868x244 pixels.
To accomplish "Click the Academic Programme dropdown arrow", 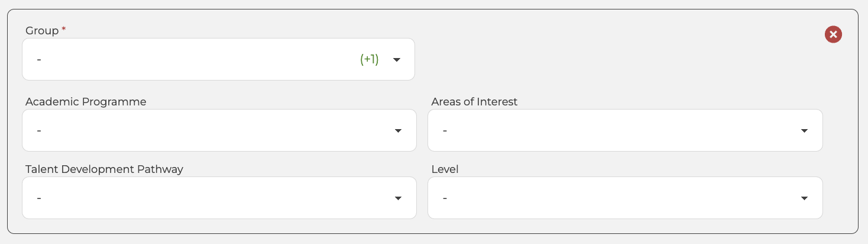I will click(x=398, y=131).
